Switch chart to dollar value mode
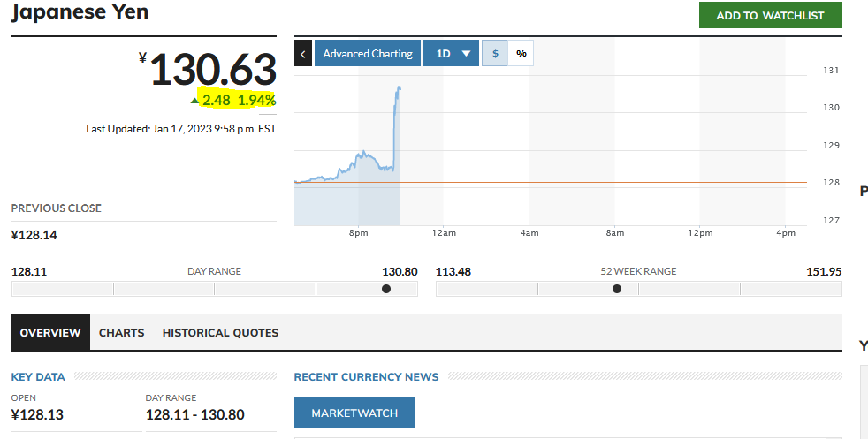The width and height of the screenshot is (868, 439). click(x=495, y=53)
